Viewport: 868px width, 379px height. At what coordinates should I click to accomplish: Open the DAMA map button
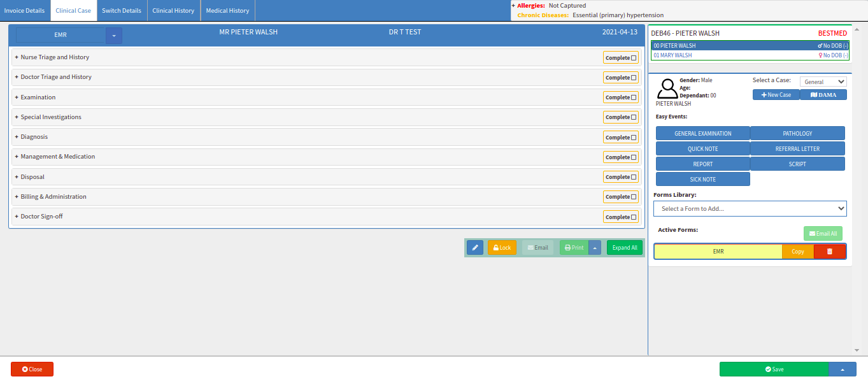[823, 95]
